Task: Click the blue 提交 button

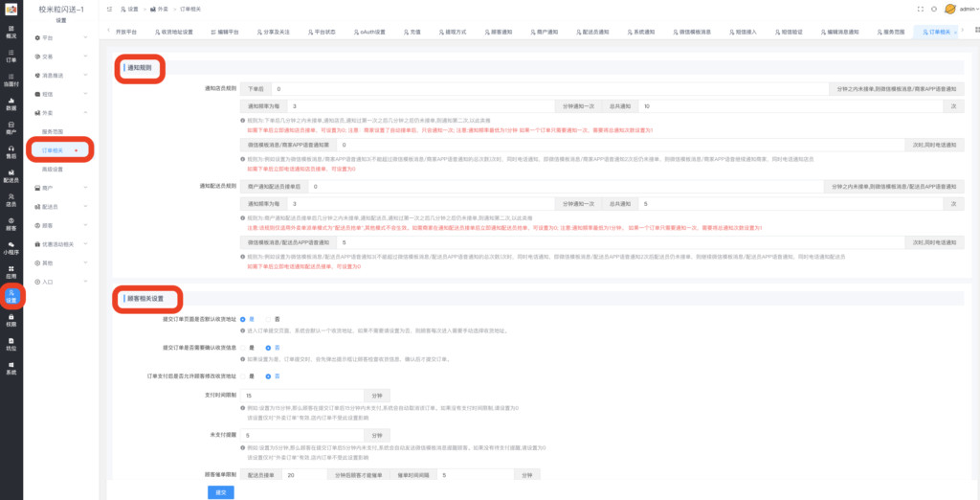Action: [220, 491]
